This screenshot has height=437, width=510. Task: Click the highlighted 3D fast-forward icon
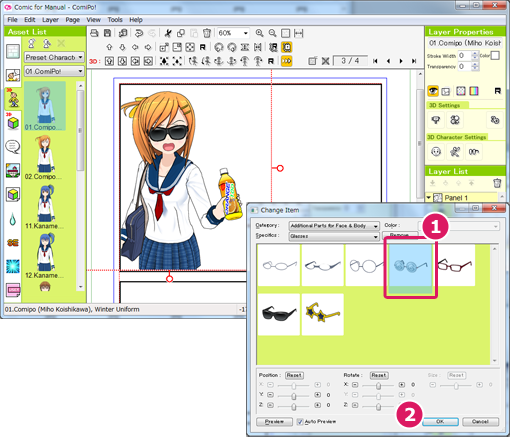click(x=287, y=61)
